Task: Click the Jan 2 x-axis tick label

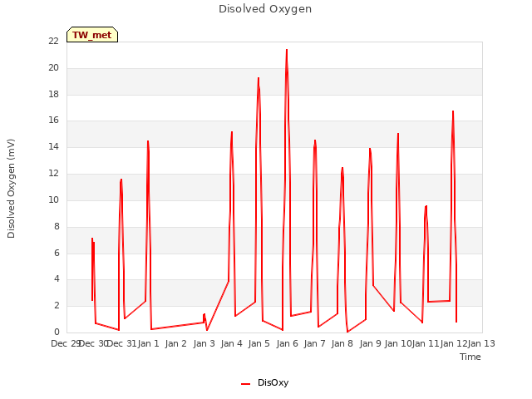Action: [175, 343]
